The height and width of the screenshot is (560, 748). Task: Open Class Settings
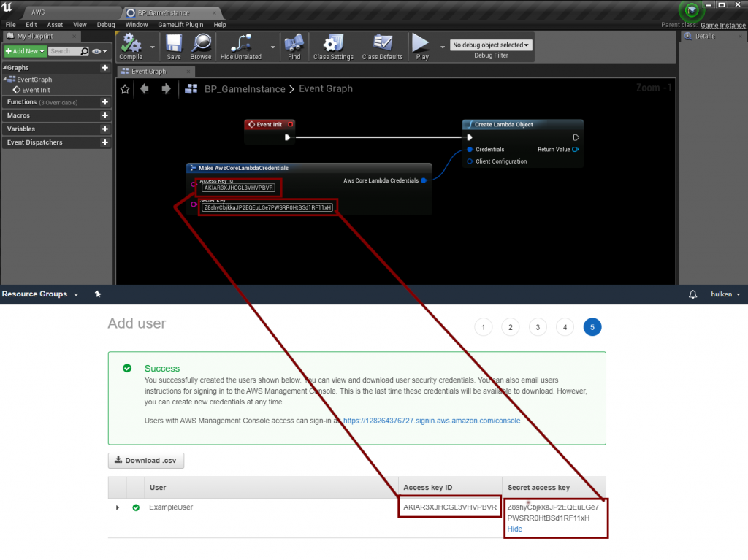click(x=333, y=47)
